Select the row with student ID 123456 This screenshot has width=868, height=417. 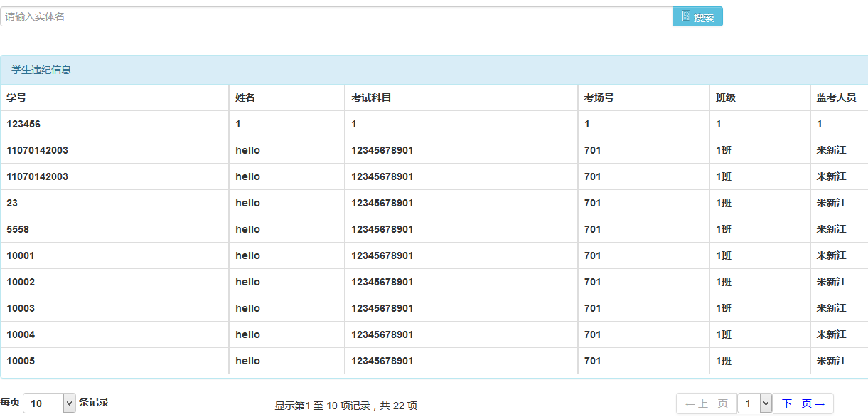[x=23, y=124]
